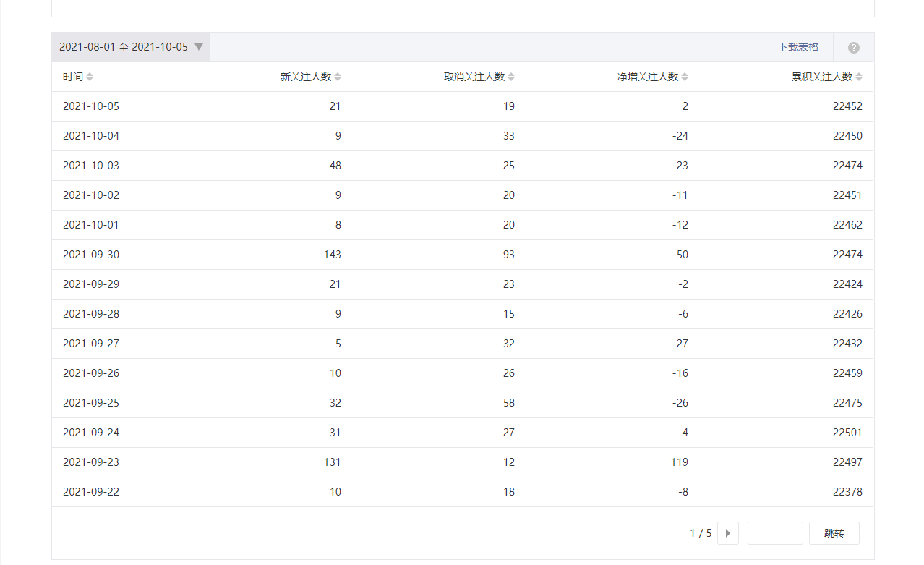Click the 累积关注人数 column header label
Screen dimensions: 924x565
coord(822,77)
